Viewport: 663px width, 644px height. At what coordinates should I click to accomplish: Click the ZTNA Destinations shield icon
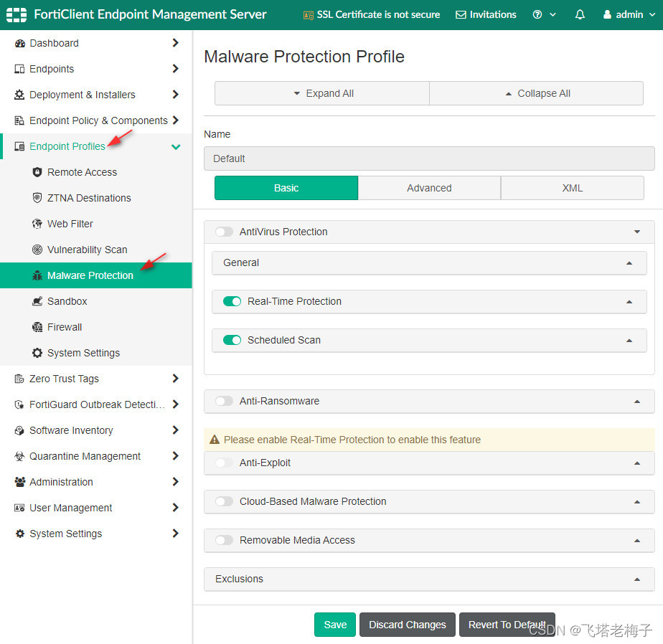tap(37, 198)
